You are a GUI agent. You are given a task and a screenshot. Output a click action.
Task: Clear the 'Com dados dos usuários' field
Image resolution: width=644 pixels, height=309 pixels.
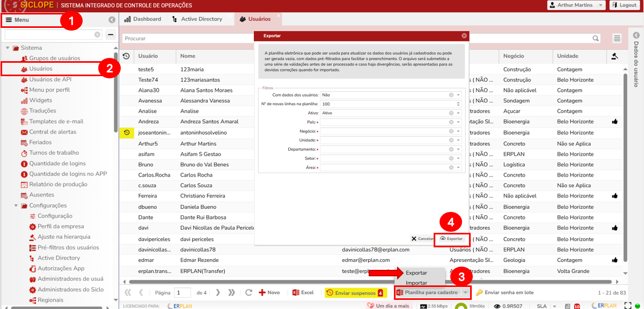(x=452, y=95)
